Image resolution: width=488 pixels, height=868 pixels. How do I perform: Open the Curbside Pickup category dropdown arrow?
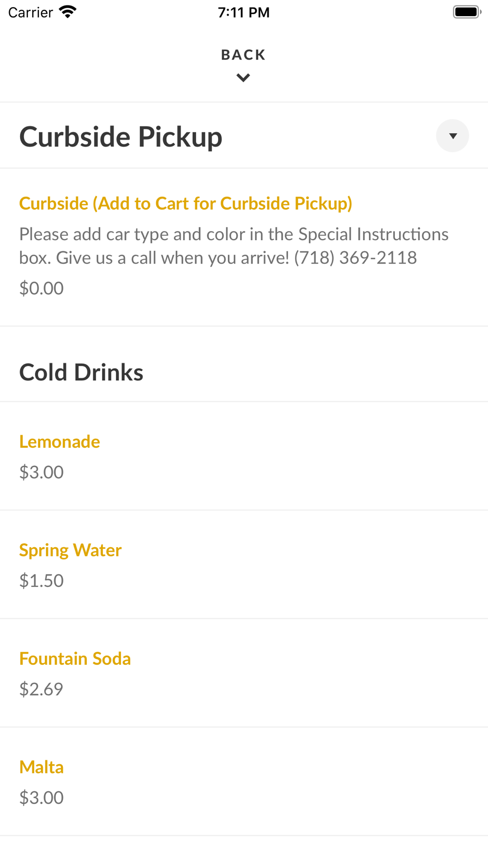click(452, 136)
